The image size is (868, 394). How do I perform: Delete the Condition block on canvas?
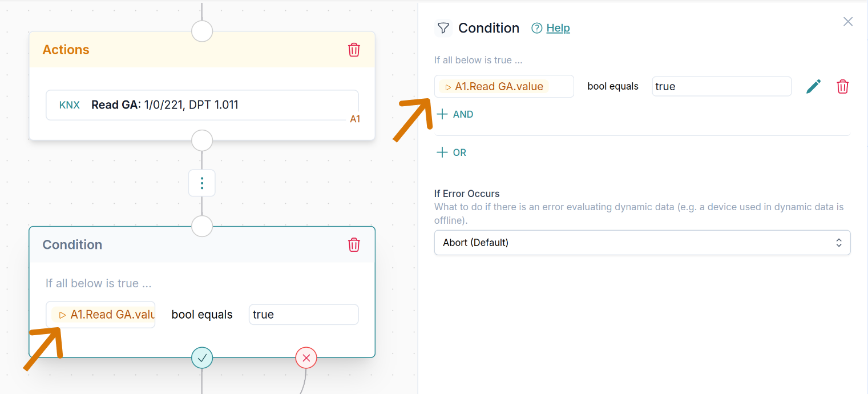[354, 244]
